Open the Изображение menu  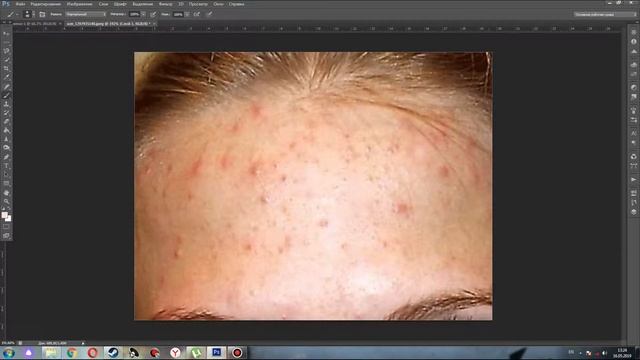79,4
